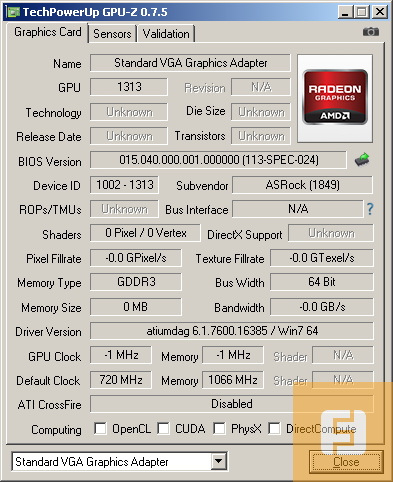Close the window with the X button

[x=380, y=12]
